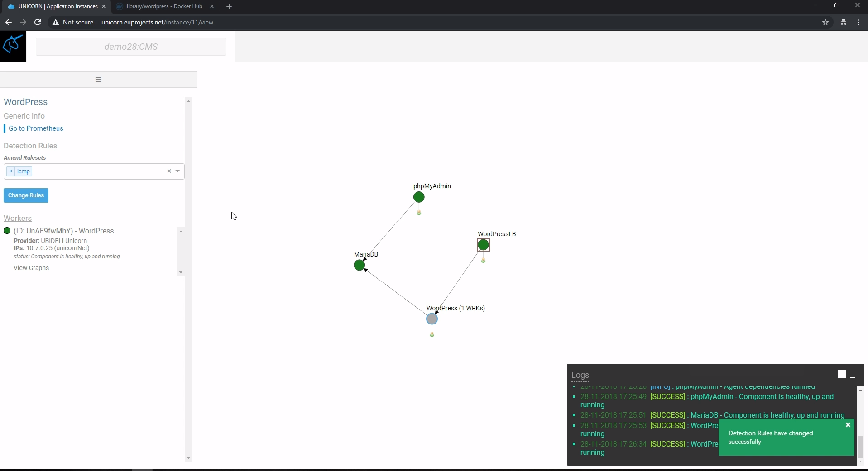The image size is (868, 471).
Task: Remove the icmp ruleset tag
Action: point(10,171)
